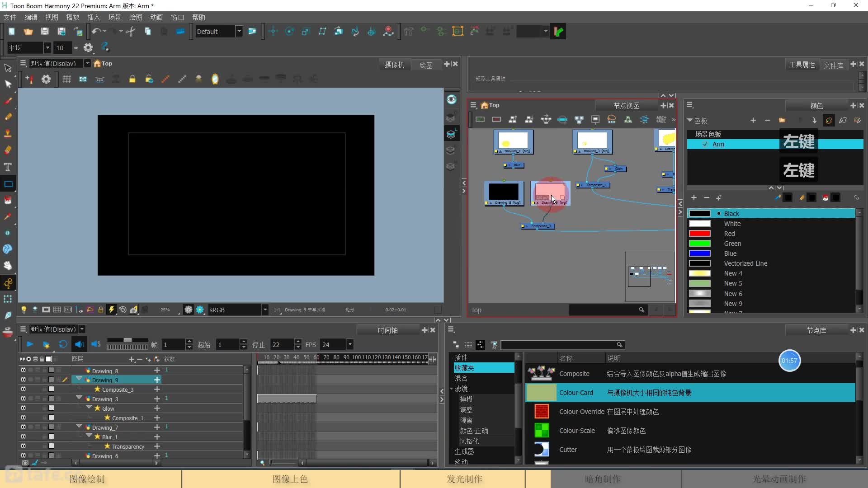Collapse the Drawing_3 layer
The image size is (868, 488).
[x=79, y=398]
